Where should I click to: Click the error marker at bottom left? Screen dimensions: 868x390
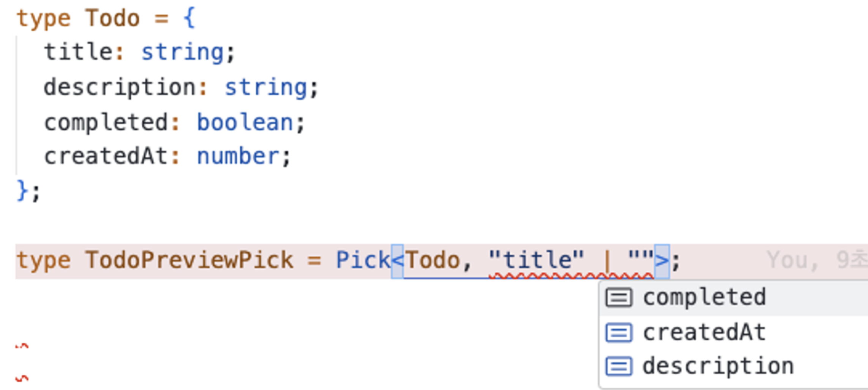pos(21,346)
